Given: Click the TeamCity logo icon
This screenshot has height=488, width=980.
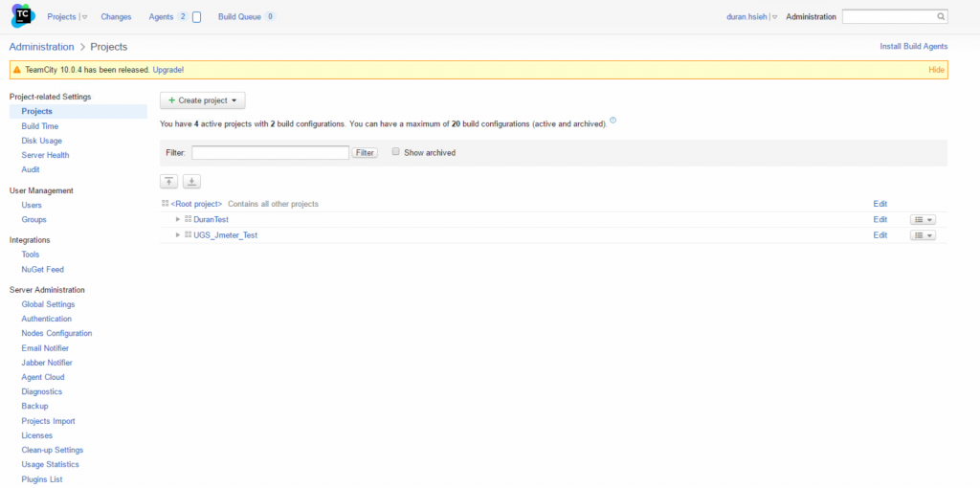Looking at the screenshot, I should pyautogui.click(x=23, y=15).
